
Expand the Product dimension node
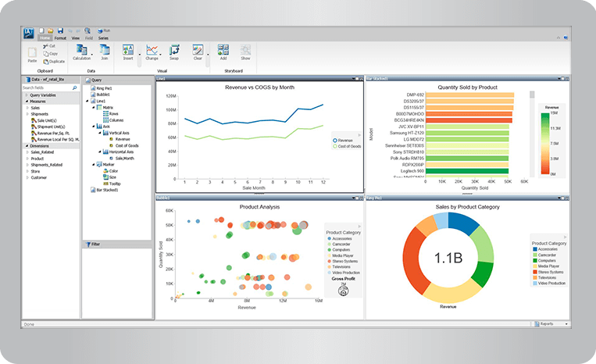click(x=27, y=159)
